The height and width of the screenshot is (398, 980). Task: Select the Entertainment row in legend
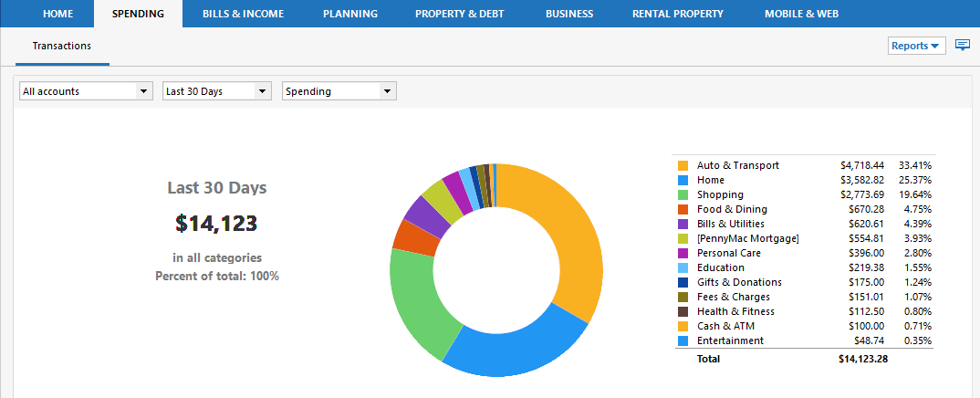(730, 340)
